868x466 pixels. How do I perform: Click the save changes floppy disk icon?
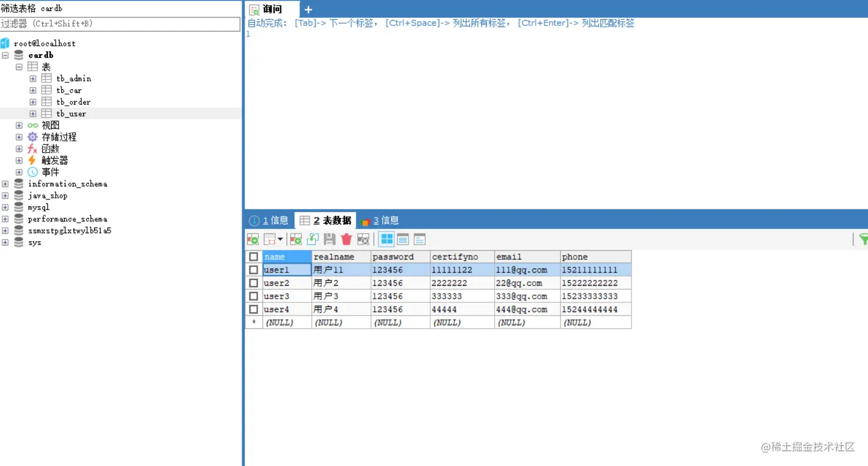click(x=330, y=239)
